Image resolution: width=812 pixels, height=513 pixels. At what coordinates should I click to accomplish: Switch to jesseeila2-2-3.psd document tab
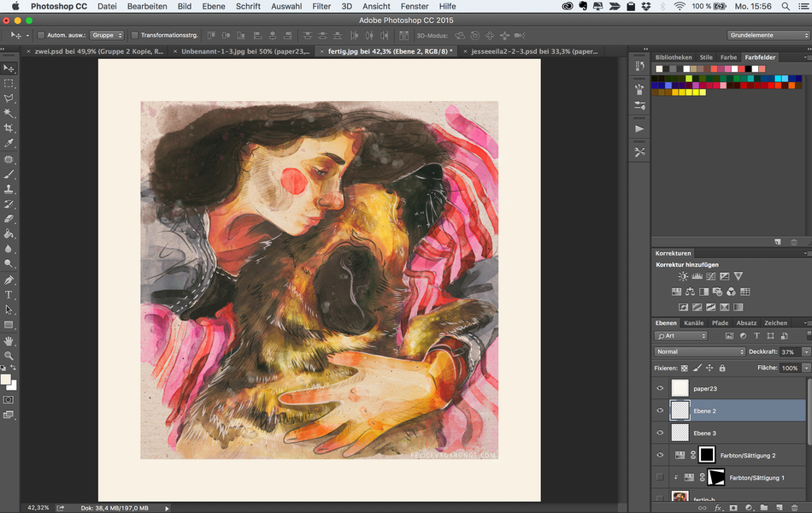[x=534, y=51]
